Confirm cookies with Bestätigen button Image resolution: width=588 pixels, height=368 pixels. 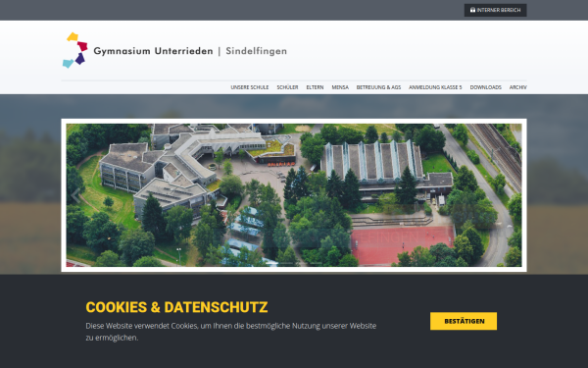(464, 321)
